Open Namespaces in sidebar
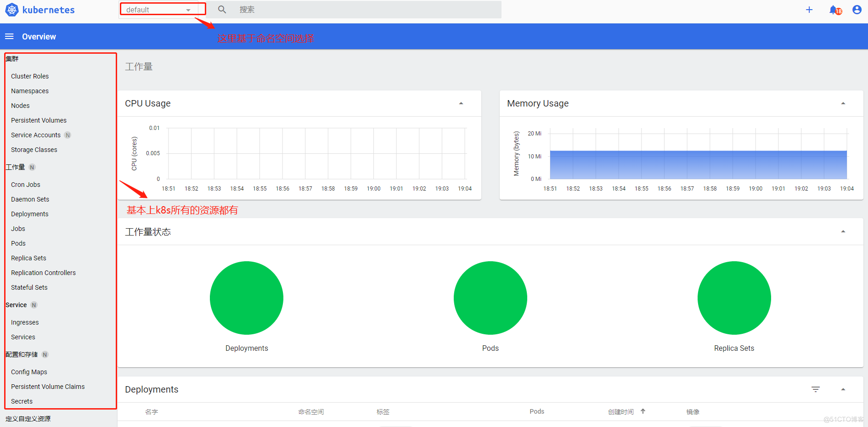The width and height of the screenshot is (868, 427). pyautogui.click(x=30, y=91)
